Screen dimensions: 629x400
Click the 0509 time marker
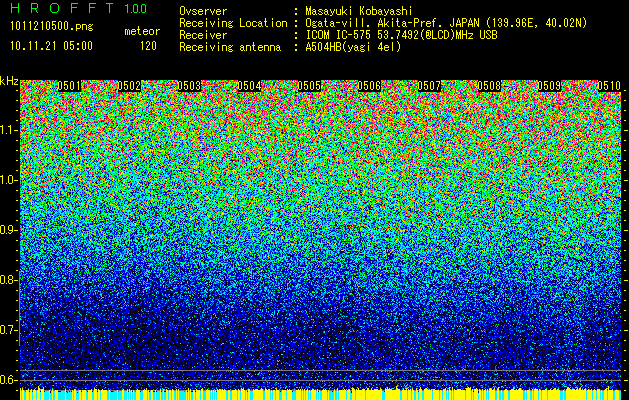point(549,86)
